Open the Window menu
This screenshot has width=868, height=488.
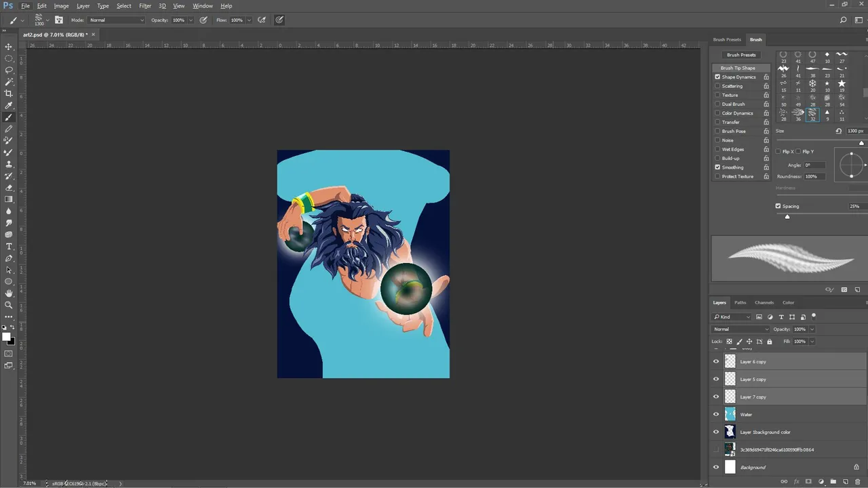203,6
